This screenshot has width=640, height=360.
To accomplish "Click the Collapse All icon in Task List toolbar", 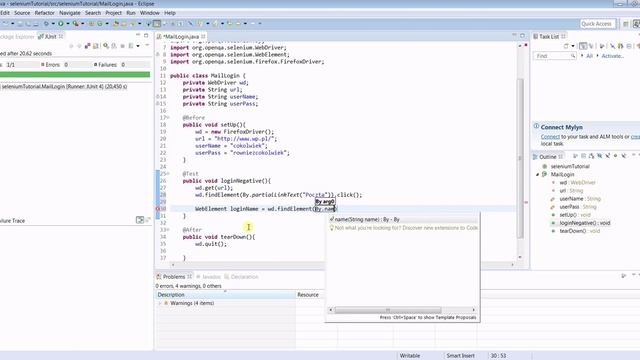I will coord(629,46).
